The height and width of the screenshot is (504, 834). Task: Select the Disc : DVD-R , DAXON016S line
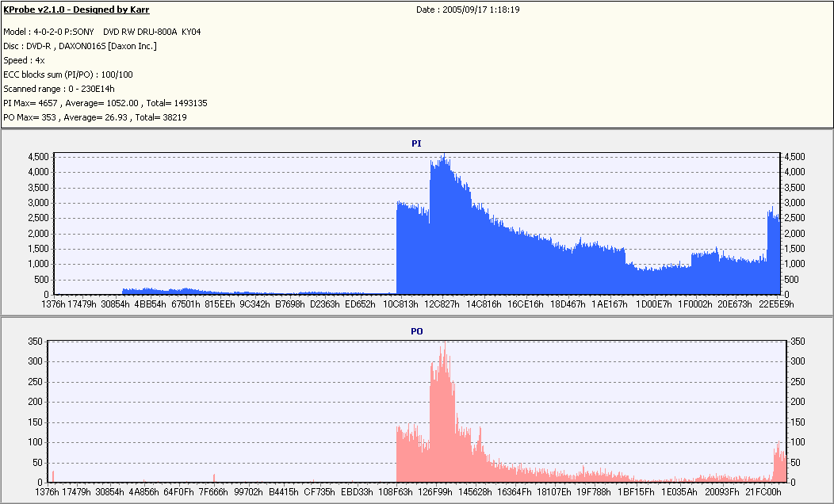(x=80, y=46)
